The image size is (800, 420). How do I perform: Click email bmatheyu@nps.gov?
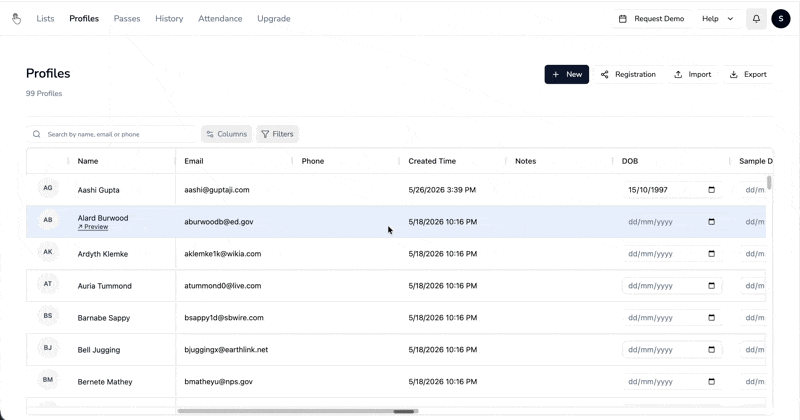pos(218,382)
